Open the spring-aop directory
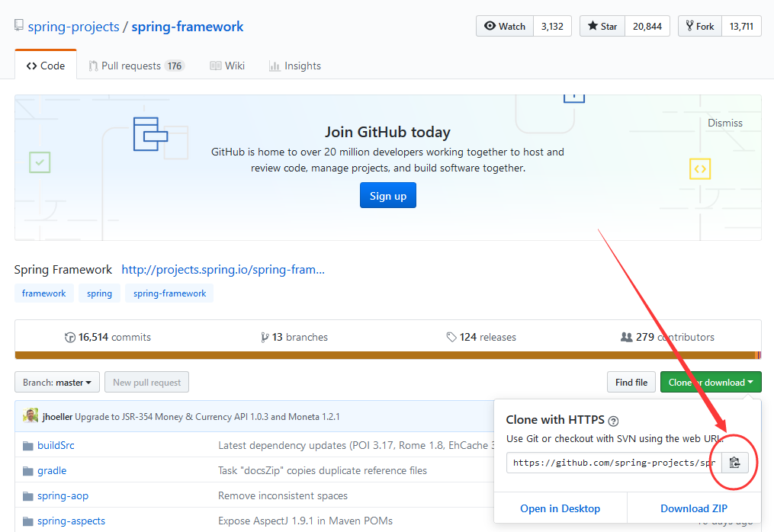Viewport: 774px width, 532px height. [x=63, y=496]
